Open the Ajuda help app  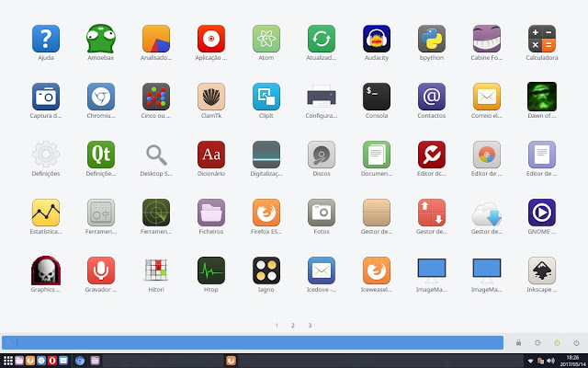(x=46, y=39)
